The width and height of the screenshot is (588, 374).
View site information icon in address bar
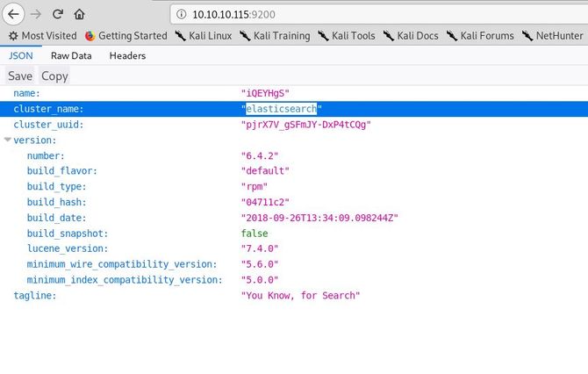point(182,14)
